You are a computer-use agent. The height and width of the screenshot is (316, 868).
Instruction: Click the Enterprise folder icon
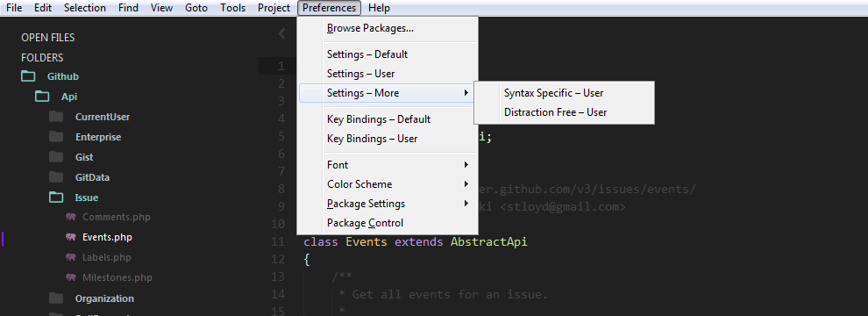click(x=56, y=137)
